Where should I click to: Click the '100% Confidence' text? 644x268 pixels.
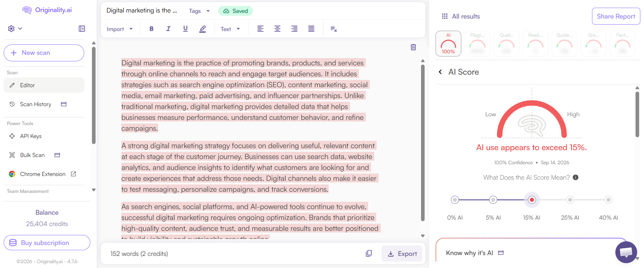coord(513,163)
